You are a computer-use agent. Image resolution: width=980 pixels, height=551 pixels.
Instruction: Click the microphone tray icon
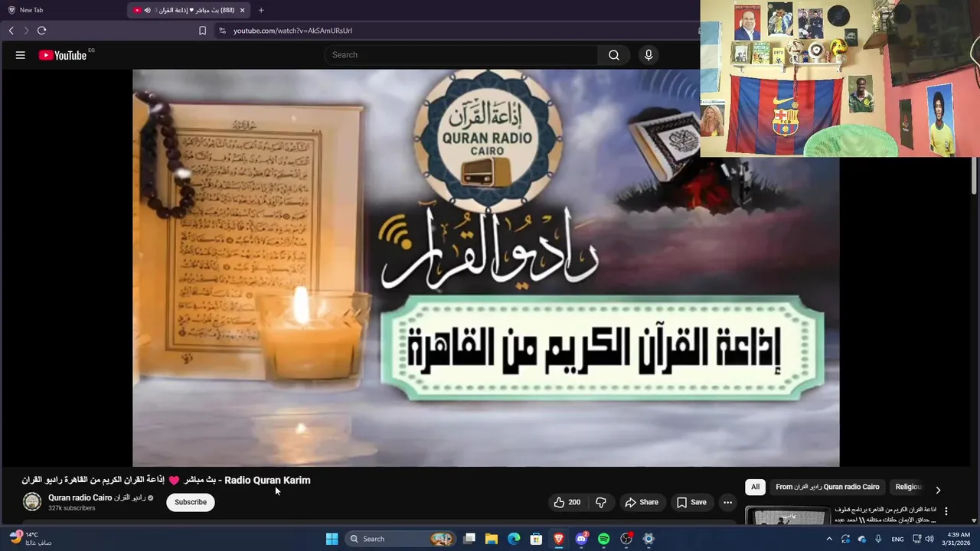(878, 539)
